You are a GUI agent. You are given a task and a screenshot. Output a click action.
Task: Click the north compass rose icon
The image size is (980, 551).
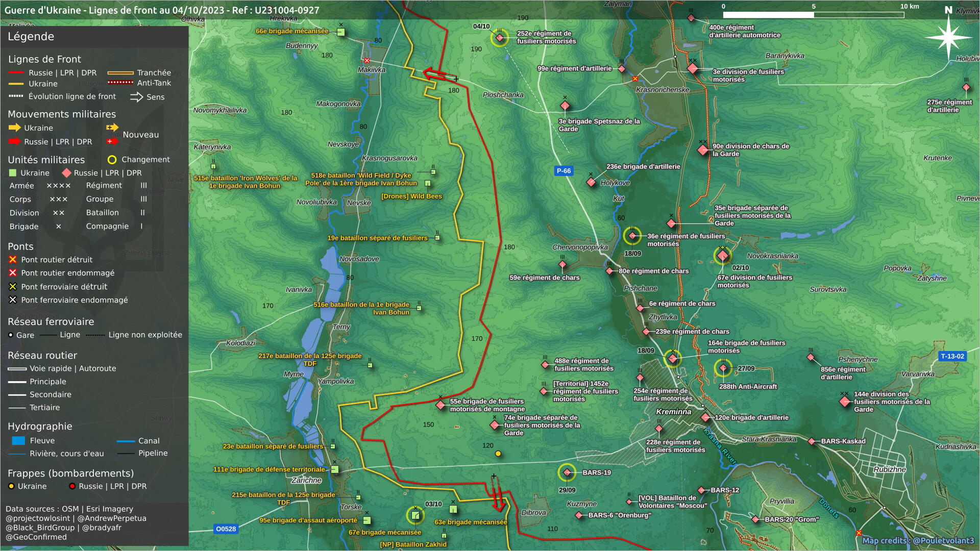pyautogui.click(x=948, y=36)
